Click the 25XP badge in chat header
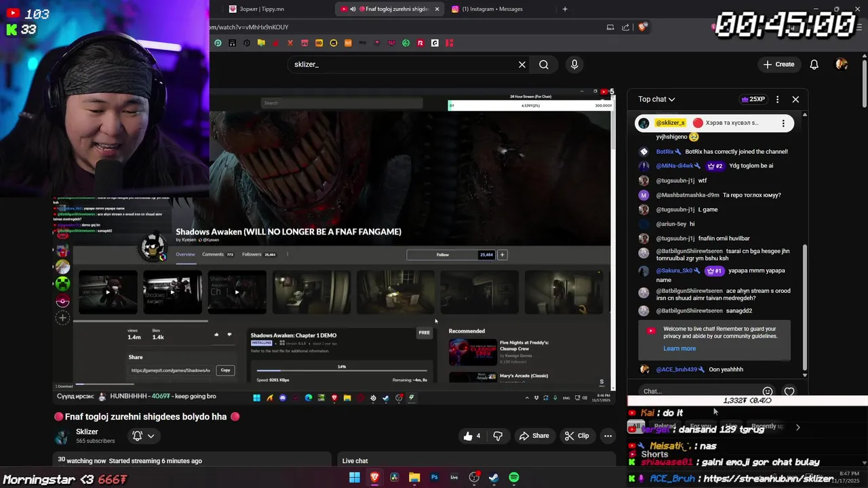The width and height of the screenshot is (868, 488). 753,99
